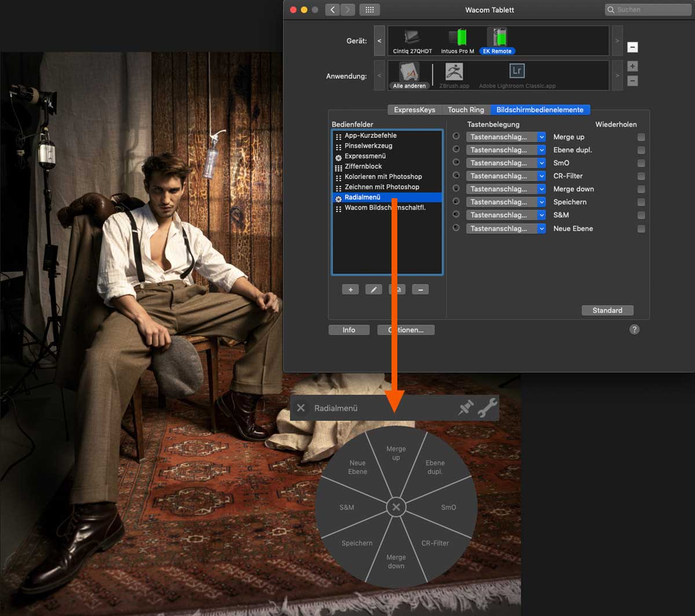Toggle the Wiederholen checkbox for Speichern
Viewport: 695px width, 616px height.
641,202
